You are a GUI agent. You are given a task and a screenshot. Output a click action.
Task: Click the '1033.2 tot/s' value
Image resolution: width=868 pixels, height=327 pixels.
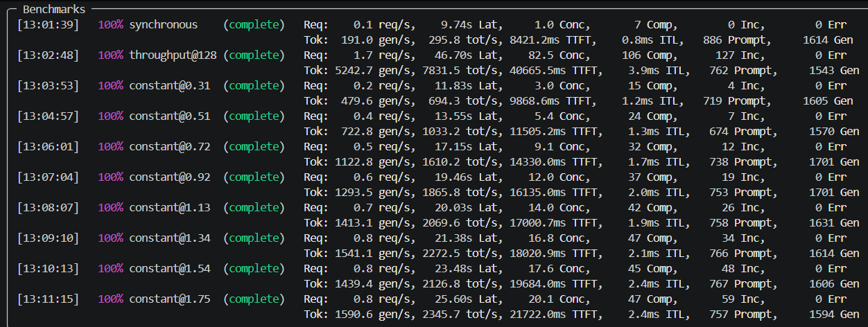(x=458, y=132)
